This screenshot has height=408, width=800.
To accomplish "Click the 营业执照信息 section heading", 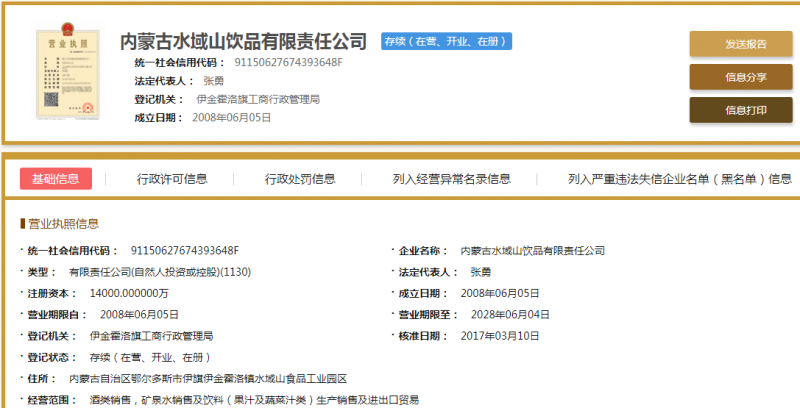I will tap(63, 223).
